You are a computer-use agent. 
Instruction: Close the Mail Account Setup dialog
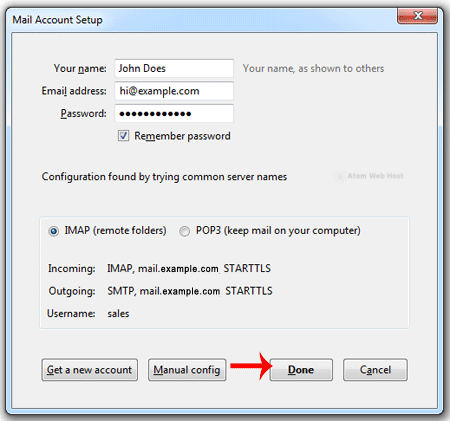tap(417, 16)
